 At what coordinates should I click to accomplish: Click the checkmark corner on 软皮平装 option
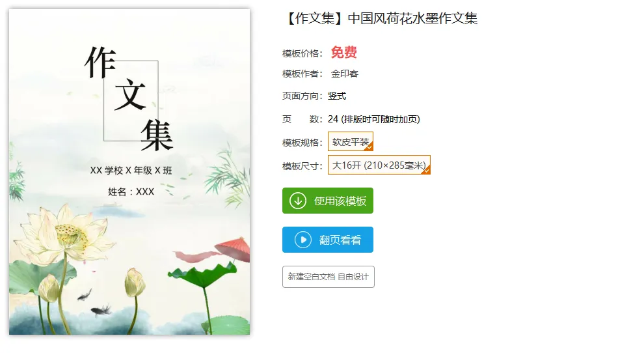369,147
